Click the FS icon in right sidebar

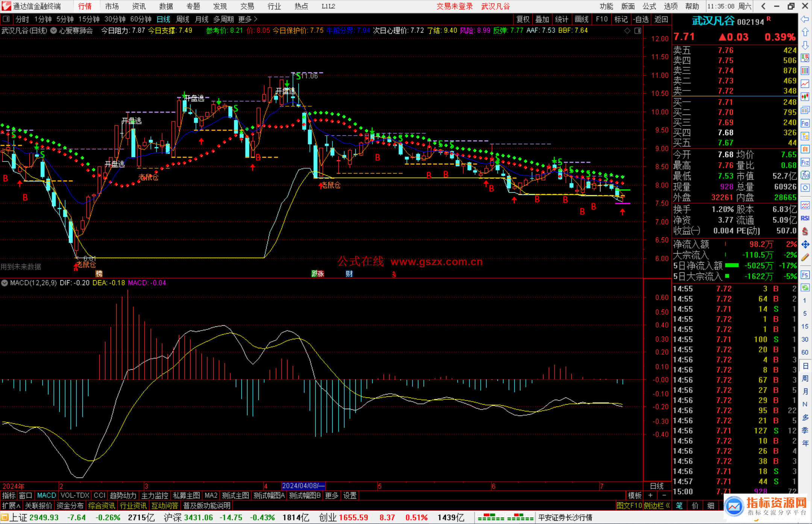pyautogui.click(x=805, y=275)
